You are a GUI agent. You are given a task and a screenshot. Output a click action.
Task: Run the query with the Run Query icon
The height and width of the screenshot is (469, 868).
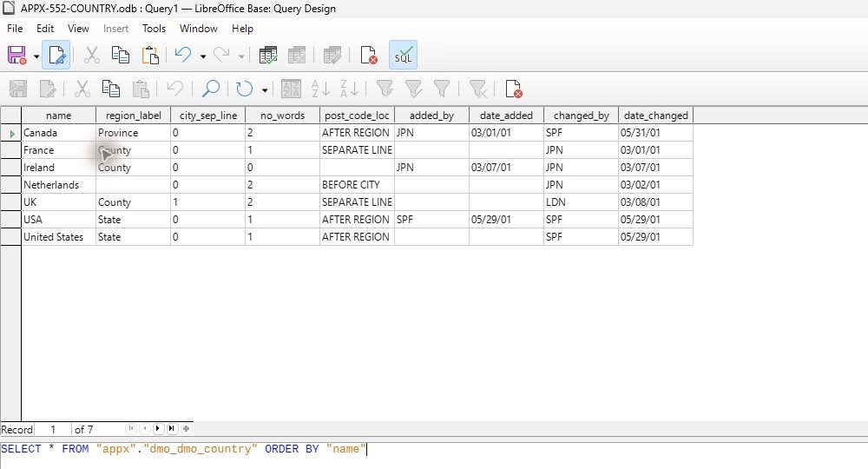pyautogui.click(x=268, y=56)
